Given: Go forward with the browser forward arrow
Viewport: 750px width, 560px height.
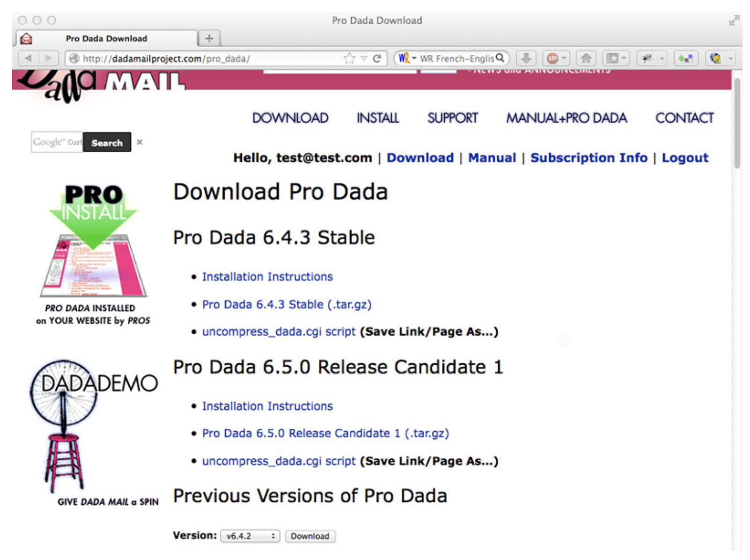Looking at the screenshot, I should (48, 58).
